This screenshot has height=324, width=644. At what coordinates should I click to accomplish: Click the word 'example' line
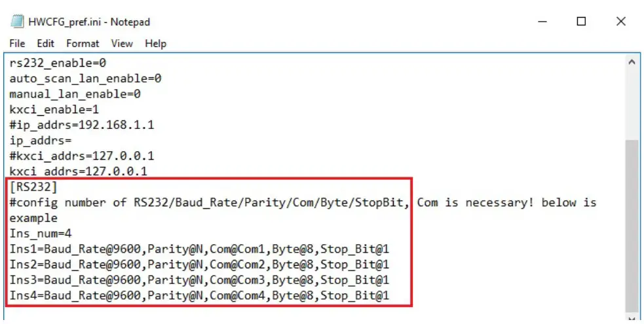pos(33,218)
